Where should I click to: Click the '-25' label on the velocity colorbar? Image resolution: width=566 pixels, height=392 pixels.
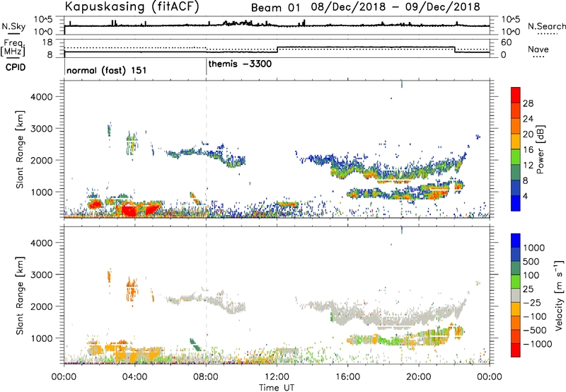point(532,303)
